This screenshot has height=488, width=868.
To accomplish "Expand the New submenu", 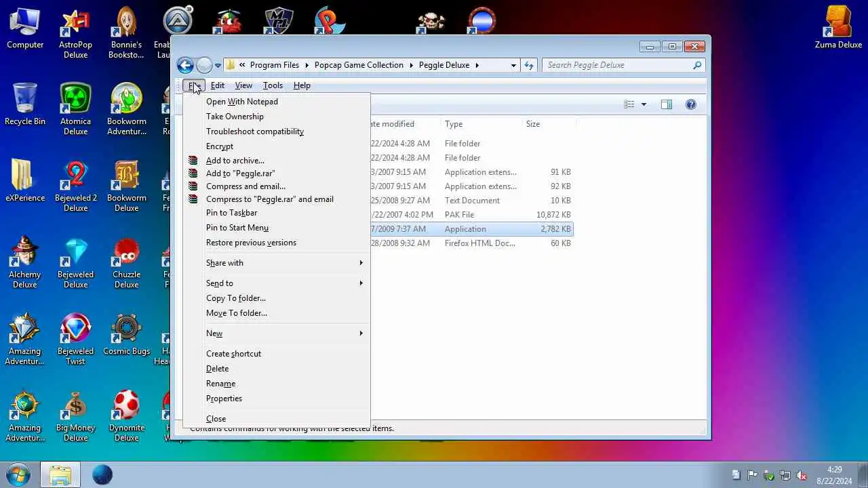I will click(x=277, y=333).
